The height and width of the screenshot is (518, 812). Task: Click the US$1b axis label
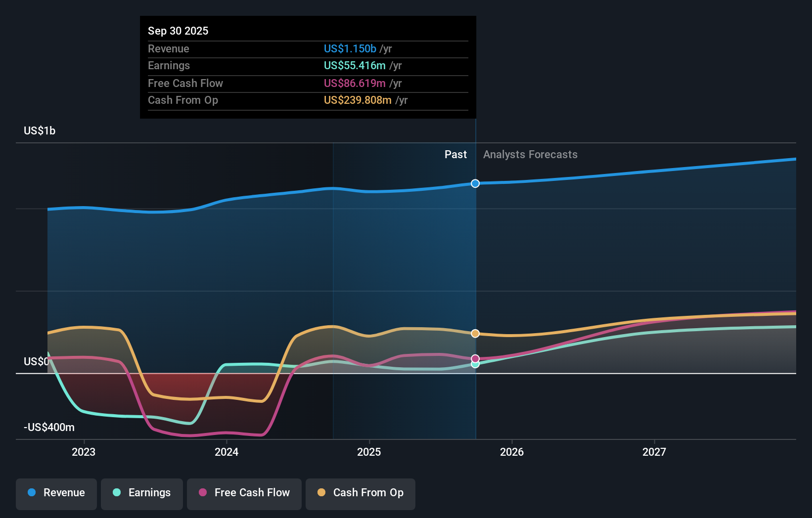click(39, 130)
